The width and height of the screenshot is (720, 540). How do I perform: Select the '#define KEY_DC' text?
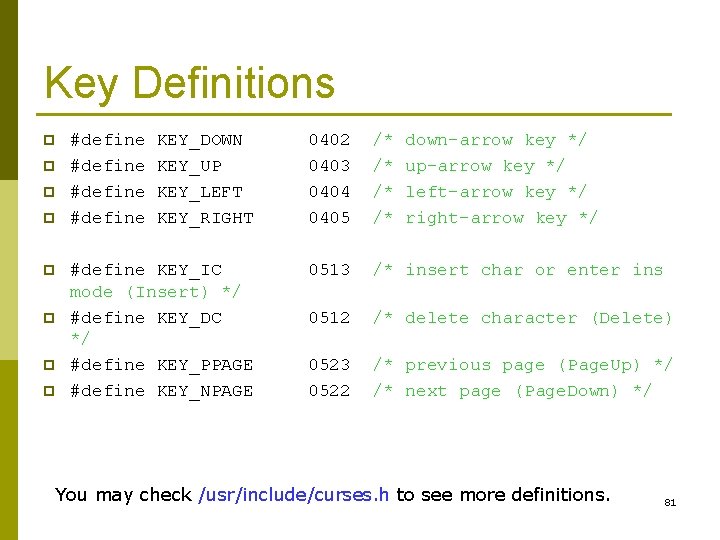point(146,318)
